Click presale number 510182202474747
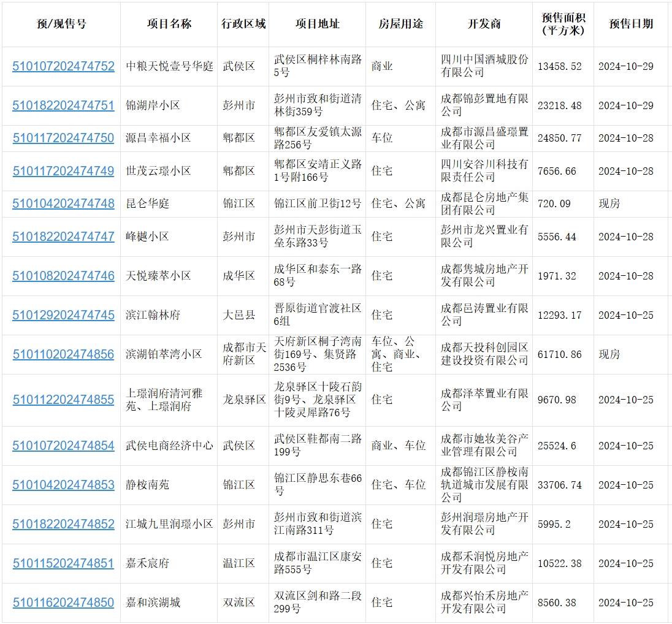 tap(63, 237)
